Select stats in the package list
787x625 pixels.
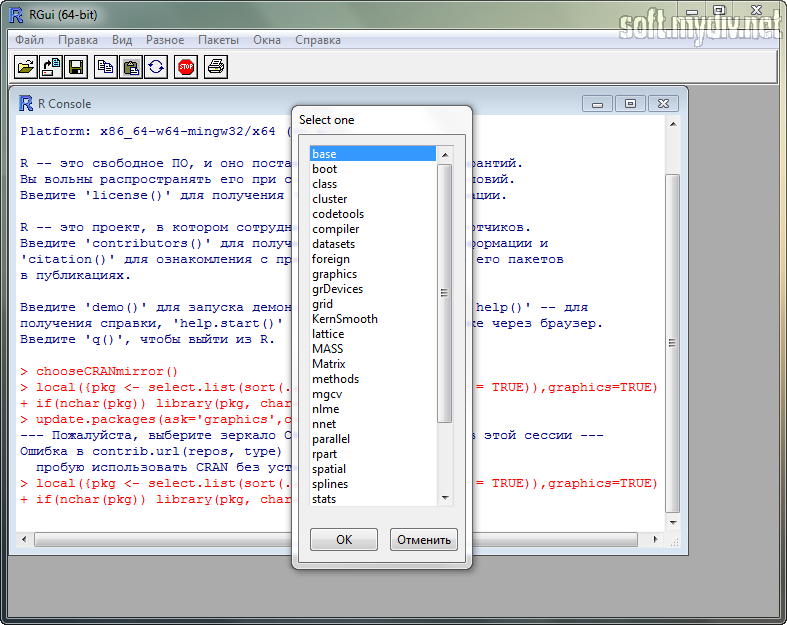click(373, 499)
